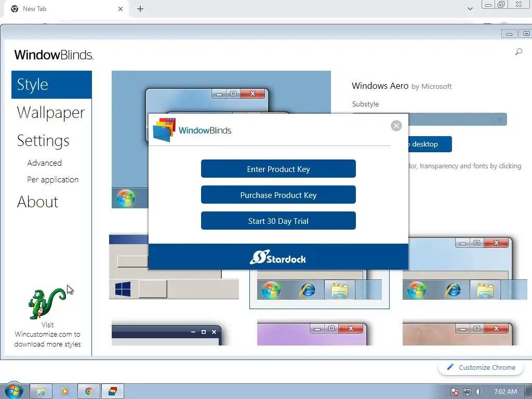Image resolution: width=532 pixels, height=399 pixels.
Task: Start the 30 Day Trial
Action: coord(278,221)
